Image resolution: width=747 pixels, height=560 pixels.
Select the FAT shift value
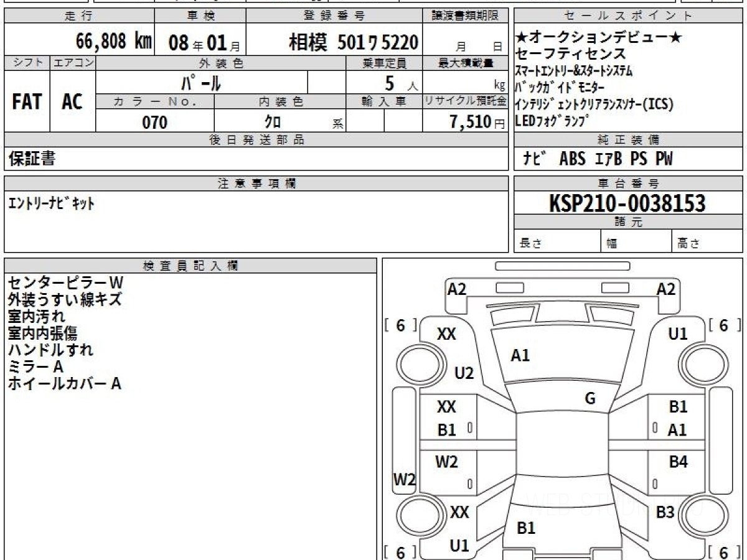[x=27, y=101]
